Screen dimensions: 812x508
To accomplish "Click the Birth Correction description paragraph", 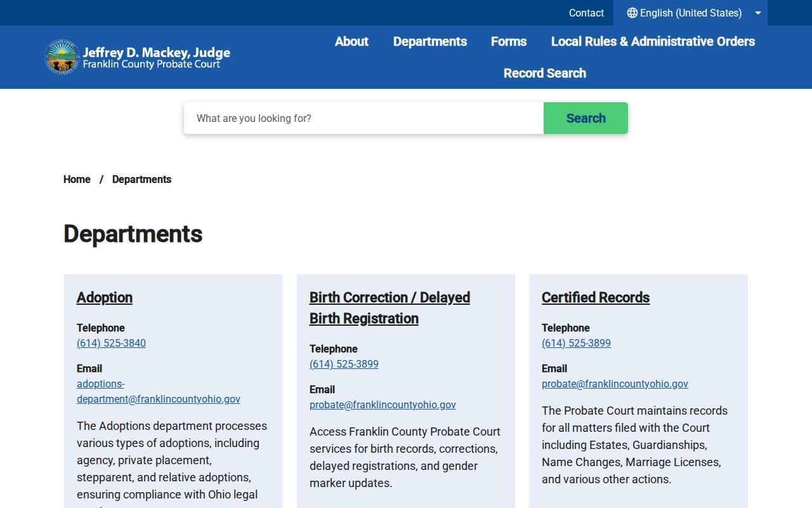I will (405, 457).
